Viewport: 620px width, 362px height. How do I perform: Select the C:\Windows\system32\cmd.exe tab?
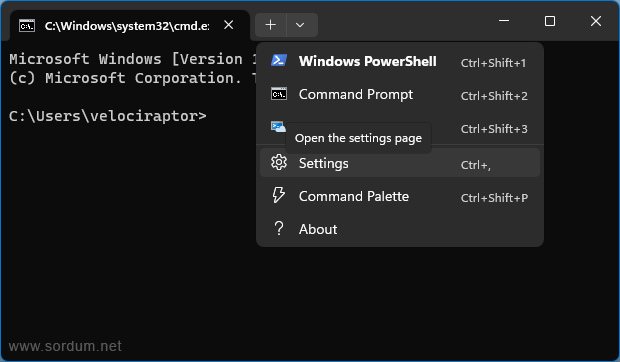point(130,26)
